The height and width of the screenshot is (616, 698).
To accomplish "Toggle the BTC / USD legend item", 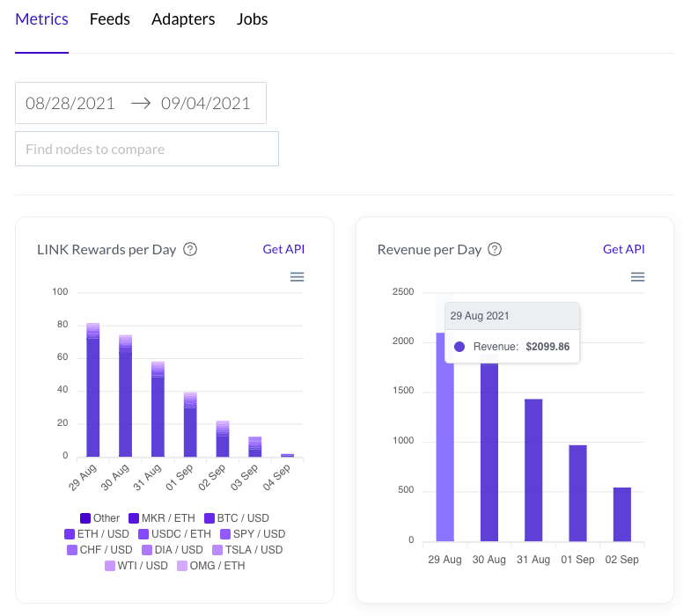I will 237,518.
